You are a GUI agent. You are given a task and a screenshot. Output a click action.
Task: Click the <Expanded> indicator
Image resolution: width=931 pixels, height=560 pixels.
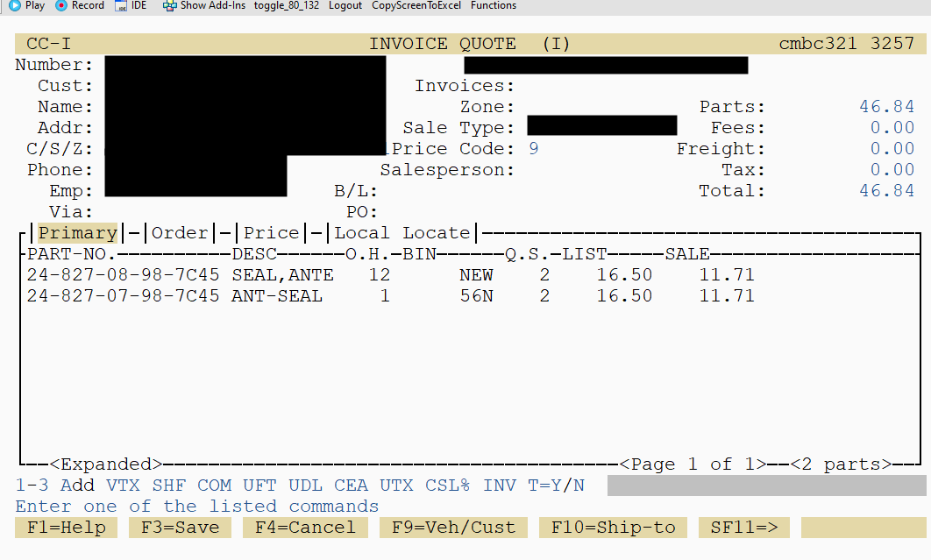106,464
